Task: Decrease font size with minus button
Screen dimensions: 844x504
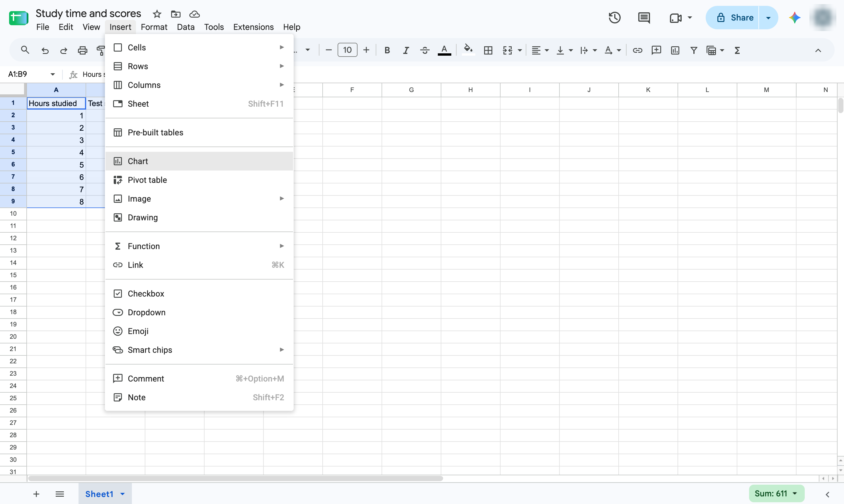Action: 329,50
